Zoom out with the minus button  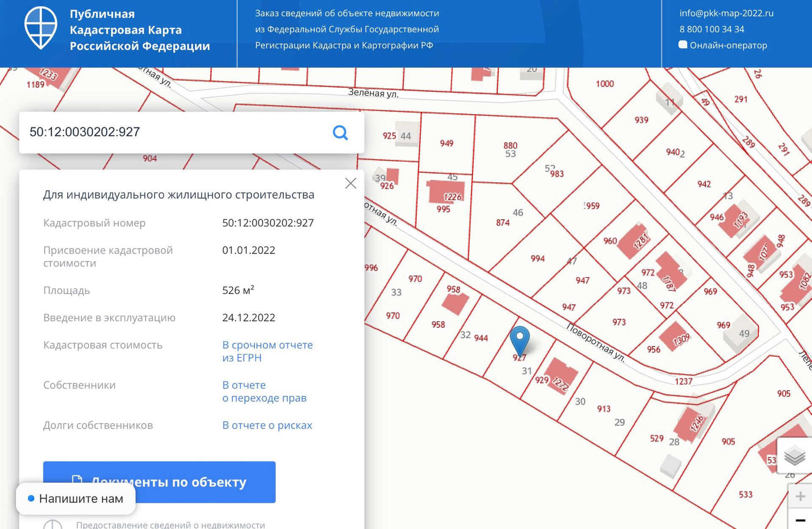tap(800, 520)
